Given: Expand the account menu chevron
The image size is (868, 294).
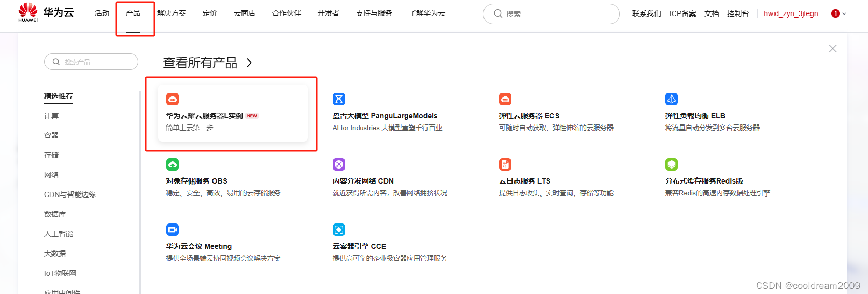Looking at the screenshot, I should tap(844, 13).
